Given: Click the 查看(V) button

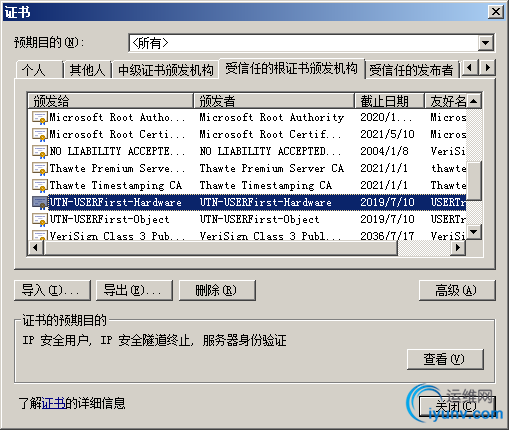Looking at the screenshot, I should tap(445, 359).
